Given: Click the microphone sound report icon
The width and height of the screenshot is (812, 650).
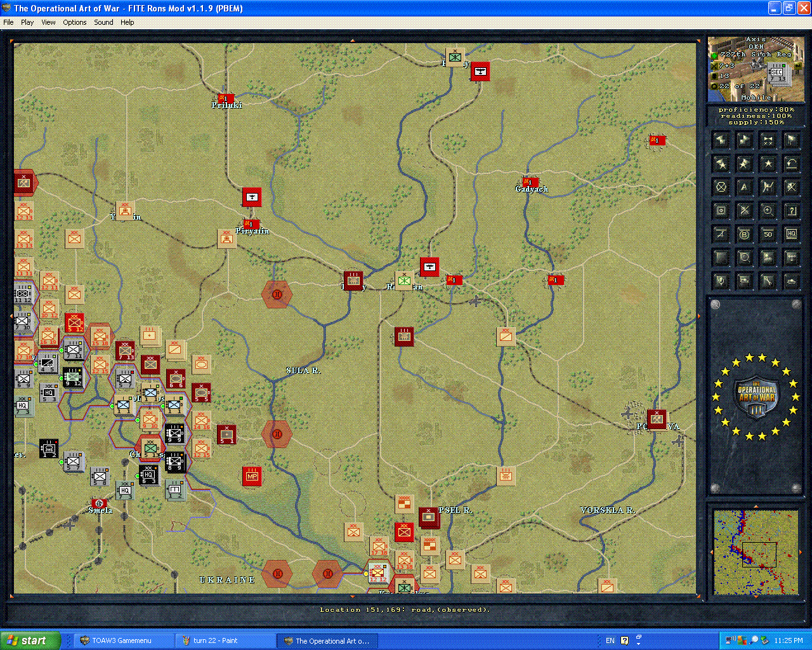Looking at the screenshot, I should [x=721, y=280].
